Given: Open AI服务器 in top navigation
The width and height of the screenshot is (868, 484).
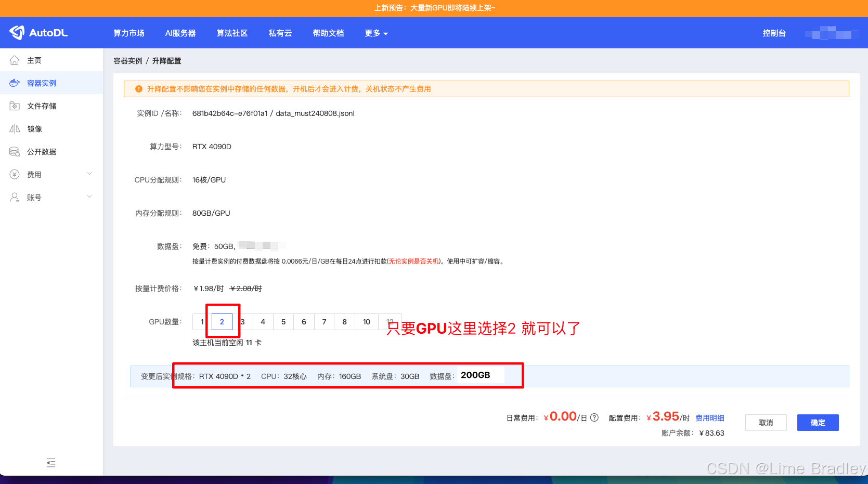Looking at the screenshot, I should tap(180, 33).
